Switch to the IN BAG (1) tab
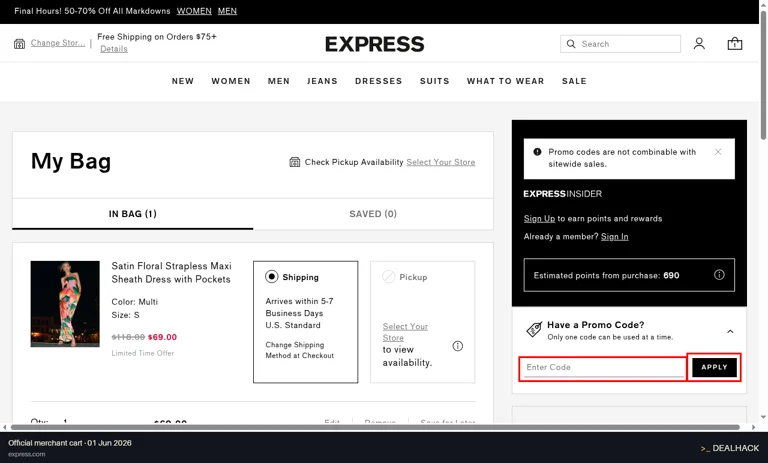The height and width of the screenshot is (463, 768). click(x=133, y=214)
